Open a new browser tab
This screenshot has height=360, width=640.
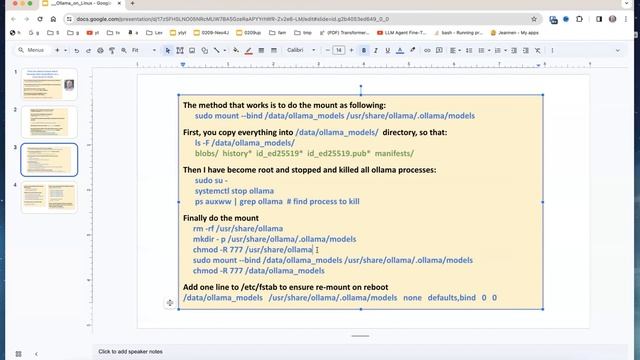(132, 3)
